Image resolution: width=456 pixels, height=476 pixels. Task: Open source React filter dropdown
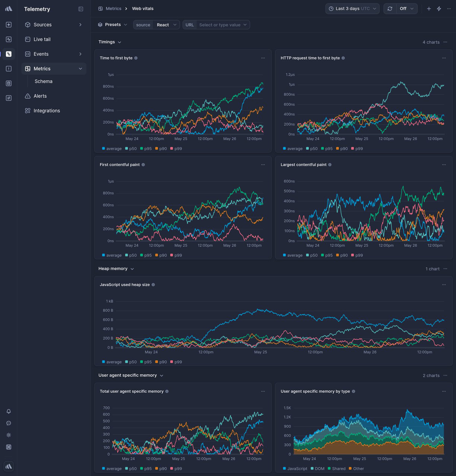click(156, 25)
